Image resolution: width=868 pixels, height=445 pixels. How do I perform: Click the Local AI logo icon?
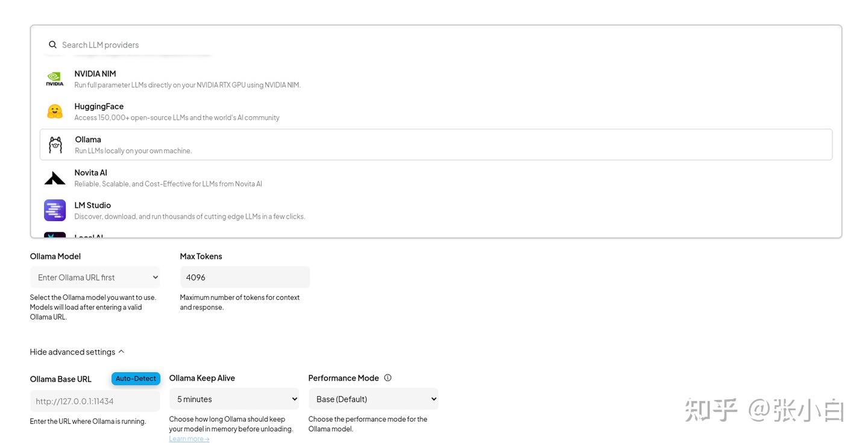(55, 235)
